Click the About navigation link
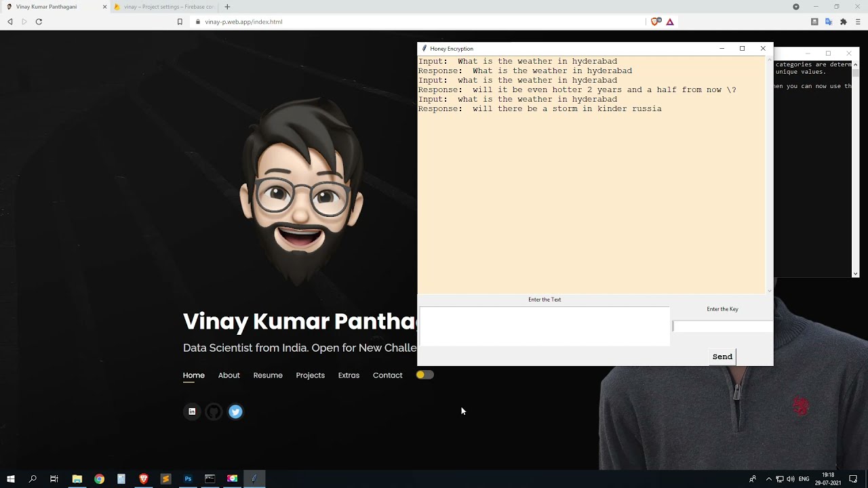868x488 pixels. point(229,375)
